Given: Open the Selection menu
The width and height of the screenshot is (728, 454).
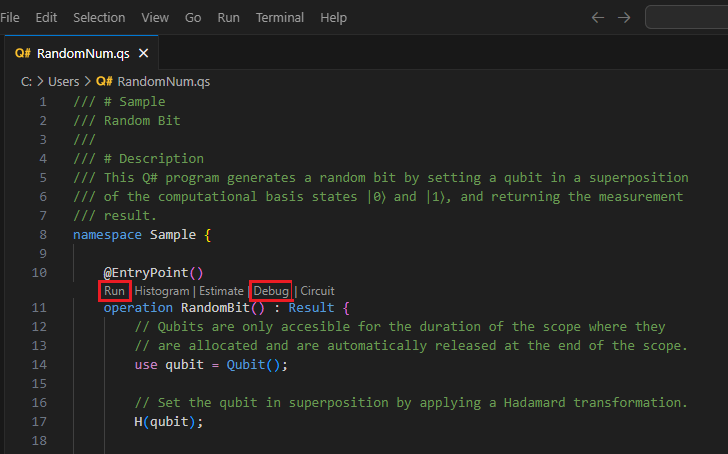Looking at the screenshot, I should point(99,18).
